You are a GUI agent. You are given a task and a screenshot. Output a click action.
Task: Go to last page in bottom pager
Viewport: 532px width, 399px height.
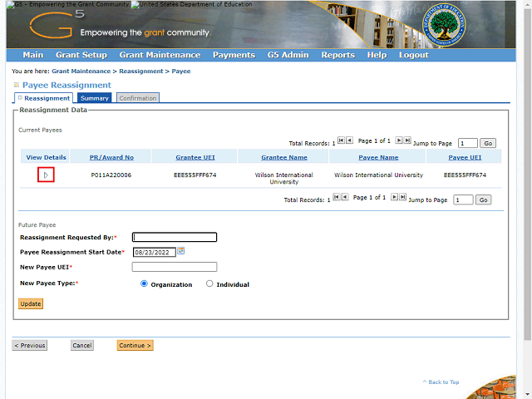402,197
